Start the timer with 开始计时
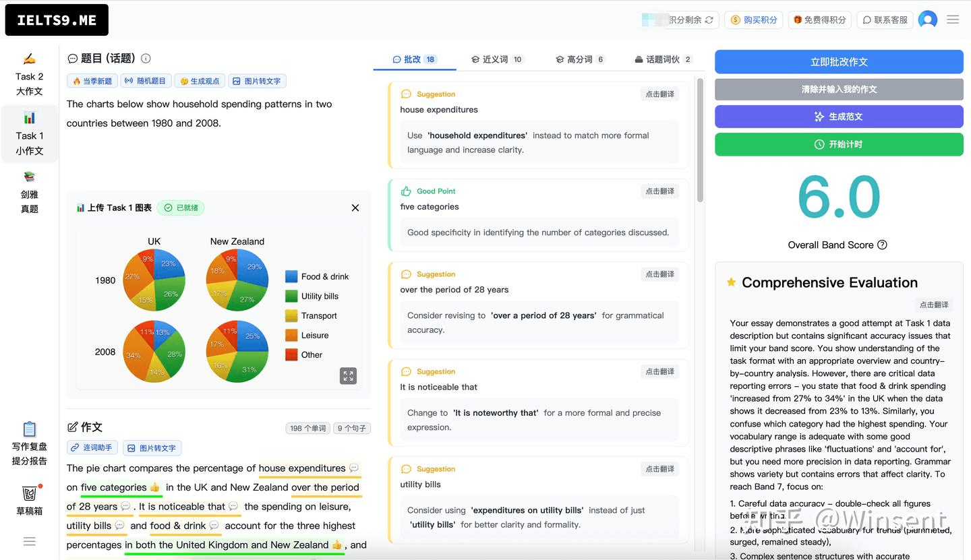 tap(839, 144)
